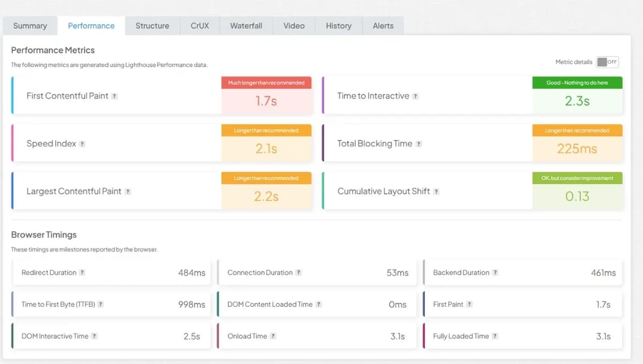Click the Largest Contentful Paint 2.2s value
Viewport: 643px width, 364px height.
266,196
